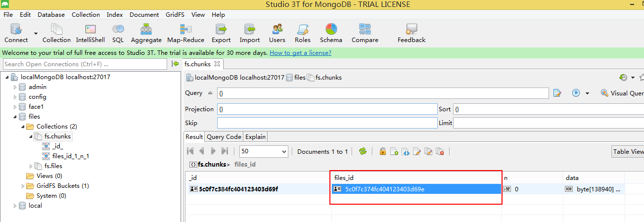644x222 pixels.
Task: Open the Schema analysis tool
Action: point(331,33)
